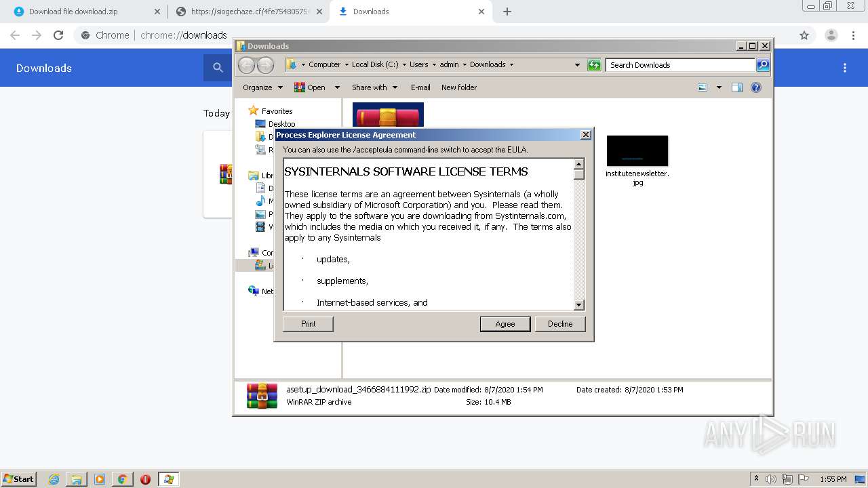The width and height of the screenshot is (868, 488).
Task: Click the red Opera taskbar icon
Action: point(145,479)
